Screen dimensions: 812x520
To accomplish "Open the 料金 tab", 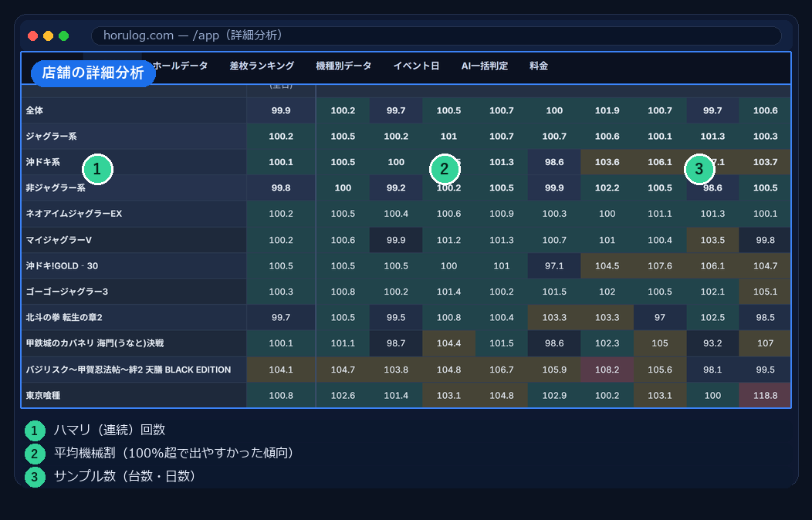I will tap(539, 66).
